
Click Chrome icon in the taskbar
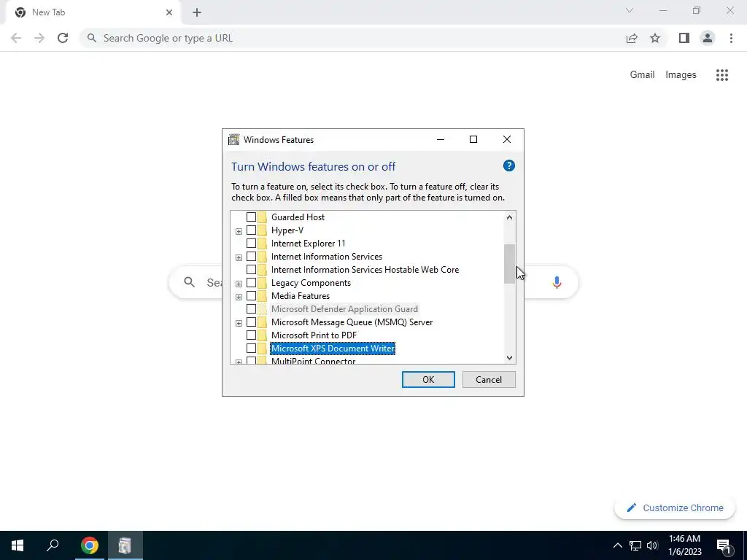90,545
